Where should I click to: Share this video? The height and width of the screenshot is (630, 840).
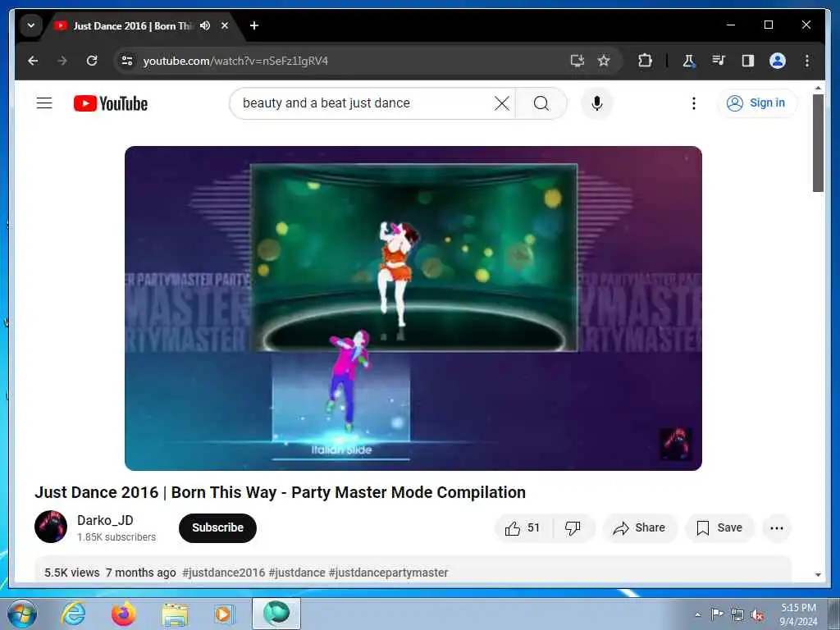coord(640,528)
